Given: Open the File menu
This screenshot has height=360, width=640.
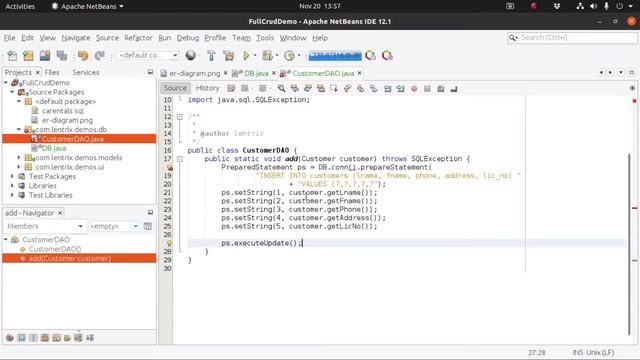Looking at the screenshot, I should pyautogui.click(x=9, y=38).
